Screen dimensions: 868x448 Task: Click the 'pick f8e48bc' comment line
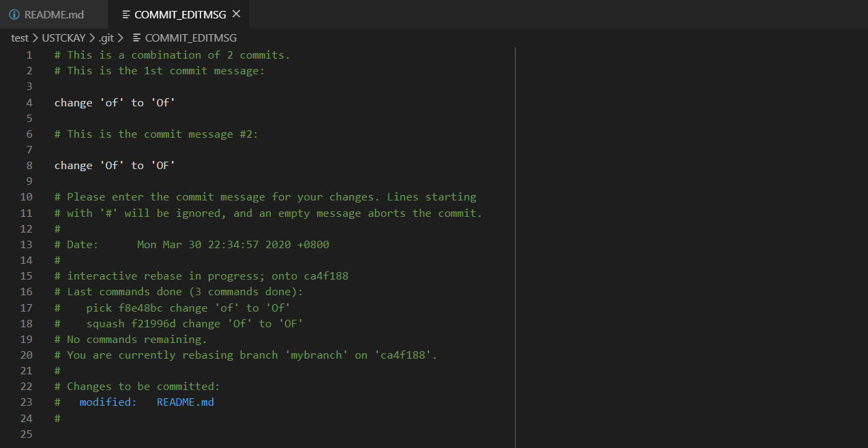pos(188,308)
